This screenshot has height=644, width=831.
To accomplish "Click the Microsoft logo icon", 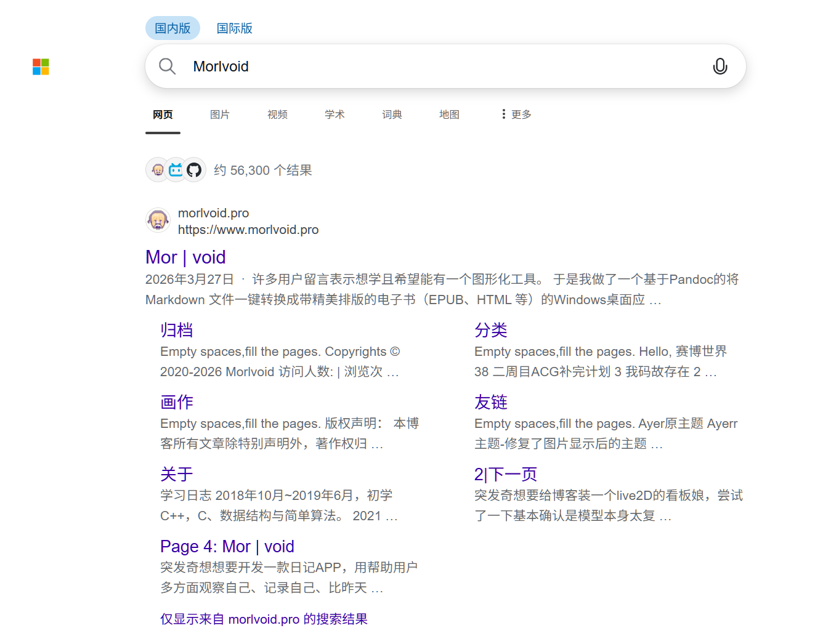I will pos(41,66).
